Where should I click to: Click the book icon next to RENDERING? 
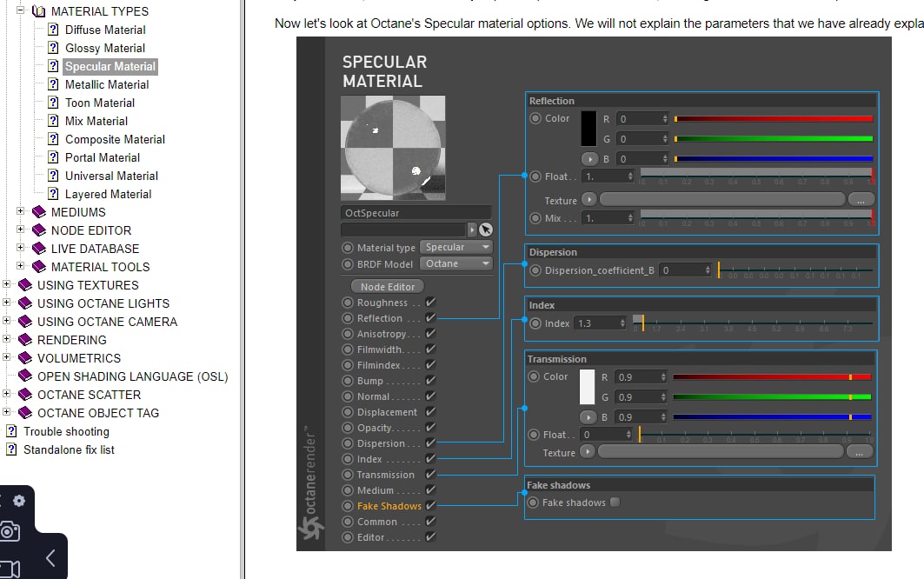(25, 340)
